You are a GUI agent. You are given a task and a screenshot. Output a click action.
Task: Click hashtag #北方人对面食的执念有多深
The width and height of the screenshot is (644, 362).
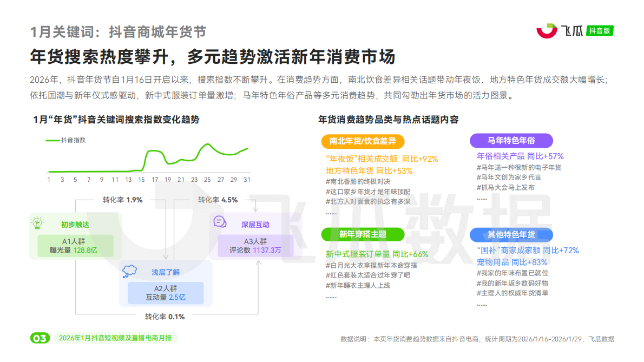click(367, 201)
